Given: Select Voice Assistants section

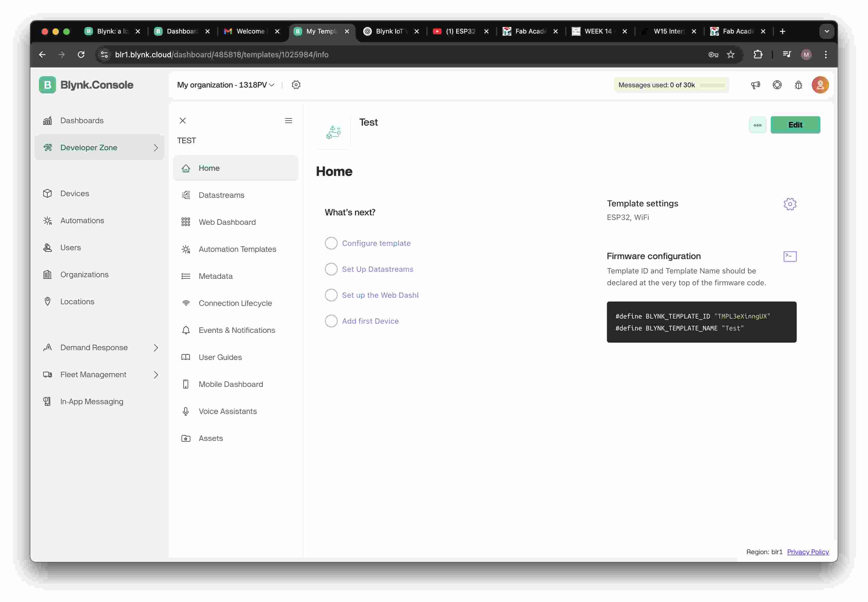Looking at the screenshot, I should click(x=235, y=412).
